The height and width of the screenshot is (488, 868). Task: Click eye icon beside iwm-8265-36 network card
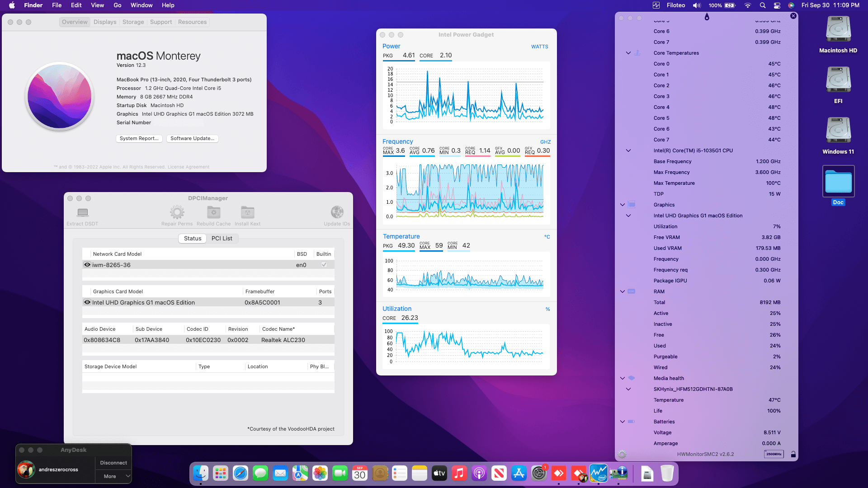[87, 265]
